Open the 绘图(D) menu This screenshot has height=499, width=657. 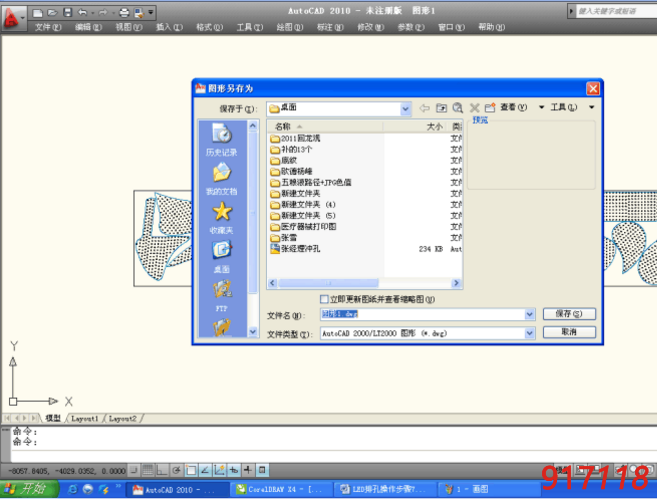coord(290,27)
